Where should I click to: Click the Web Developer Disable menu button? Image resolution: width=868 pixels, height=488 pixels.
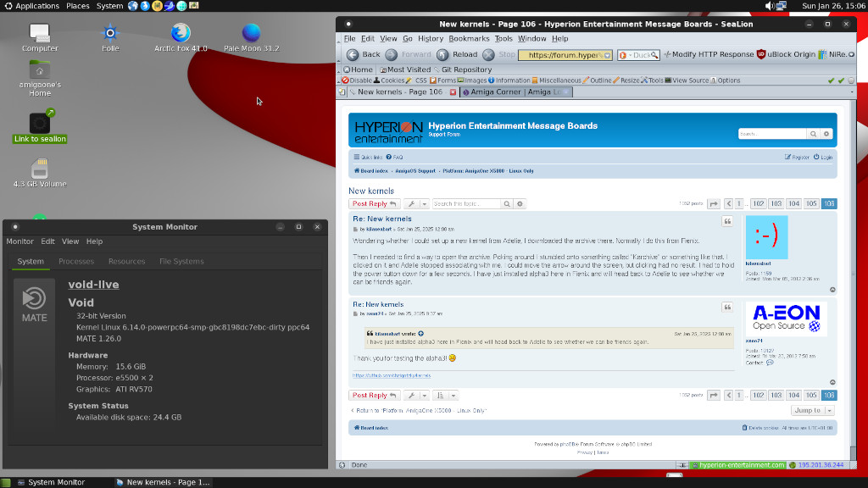click(357, 80)
